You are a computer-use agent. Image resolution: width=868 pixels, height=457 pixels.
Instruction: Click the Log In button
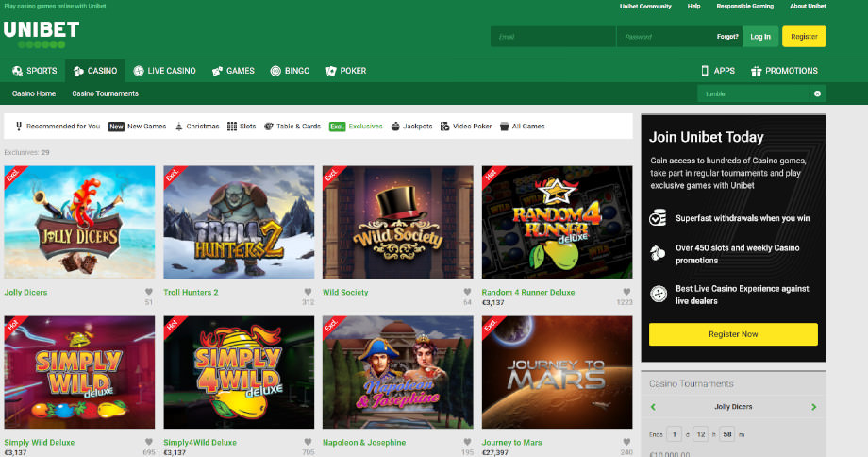[x=760, y=37]
